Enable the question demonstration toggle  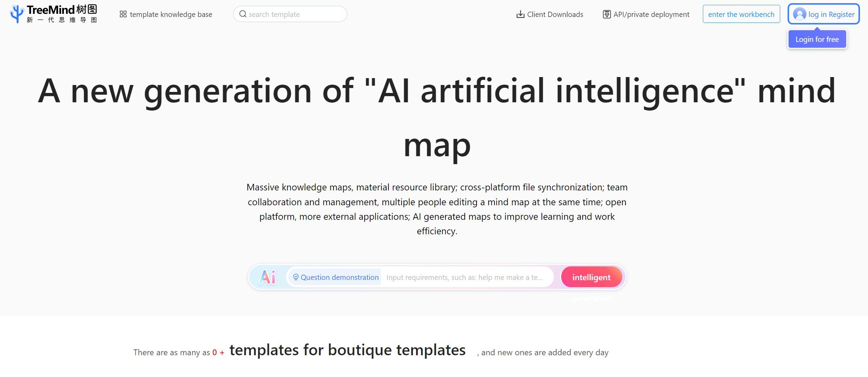[334, 277]
